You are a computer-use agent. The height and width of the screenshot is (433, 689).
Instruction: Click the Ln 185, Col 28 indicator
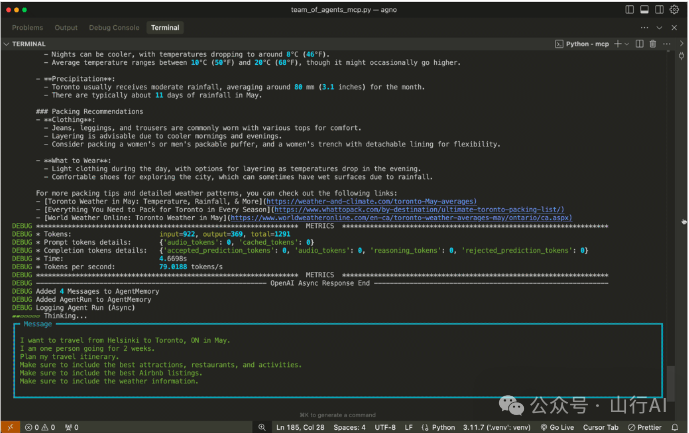click(303, 426)
